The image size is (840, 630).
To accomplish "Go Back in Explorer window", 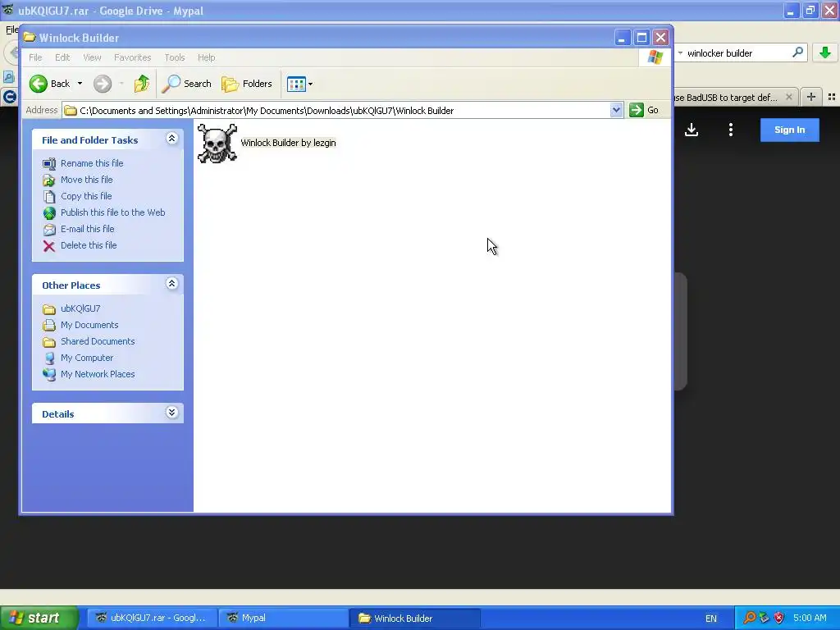I will point(50,84).
